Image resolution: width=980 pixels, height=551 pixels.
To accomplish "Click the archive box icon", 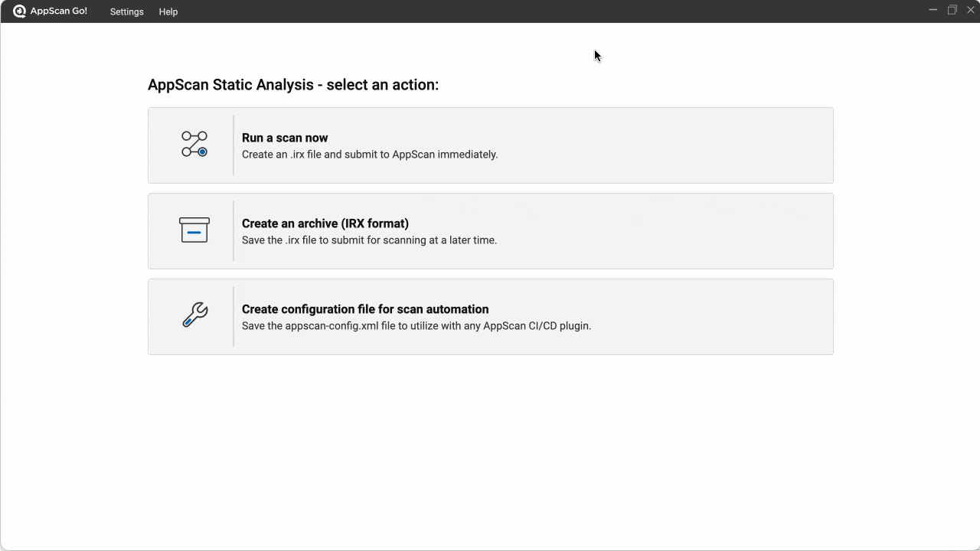I will 194,230.
